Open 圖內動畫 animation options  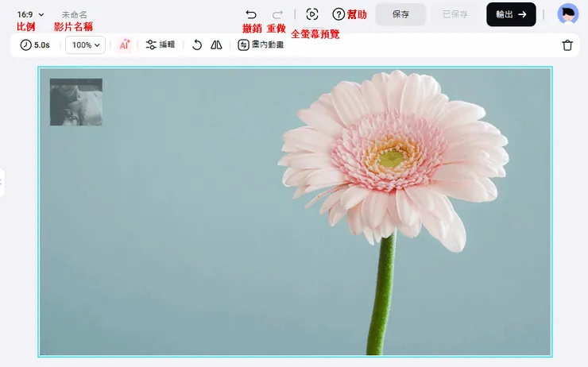coord(261,45)
